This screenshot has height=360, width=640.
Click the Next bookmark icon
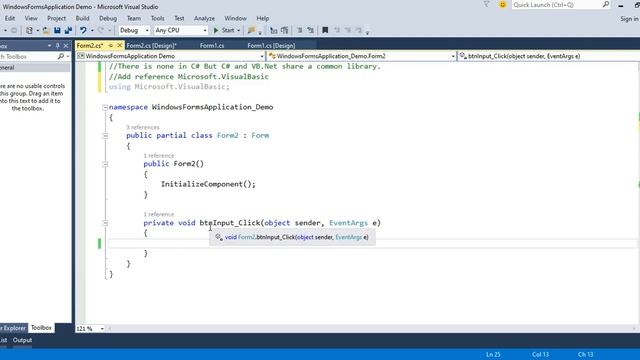[348, 30]
